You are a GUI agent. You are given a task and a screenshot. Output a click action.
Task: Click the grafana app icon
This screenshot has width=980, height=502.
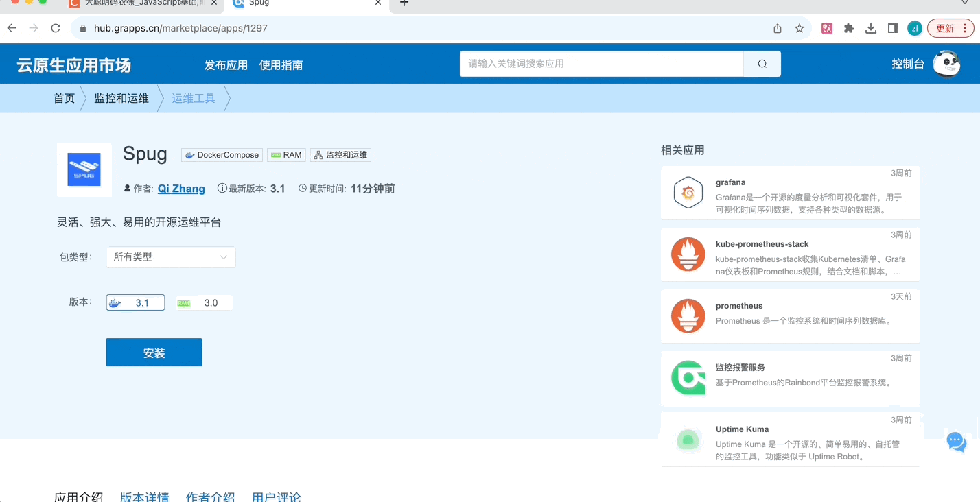(x=688, y=193)
